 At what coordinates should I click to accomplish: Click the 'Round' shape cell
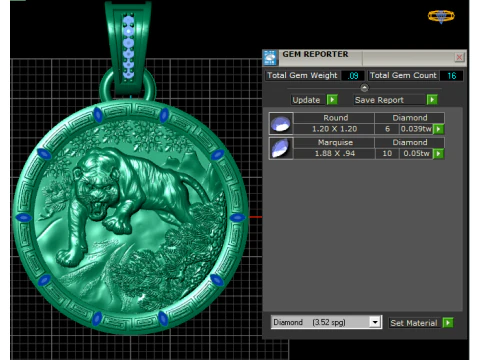[x=334, y=118]
